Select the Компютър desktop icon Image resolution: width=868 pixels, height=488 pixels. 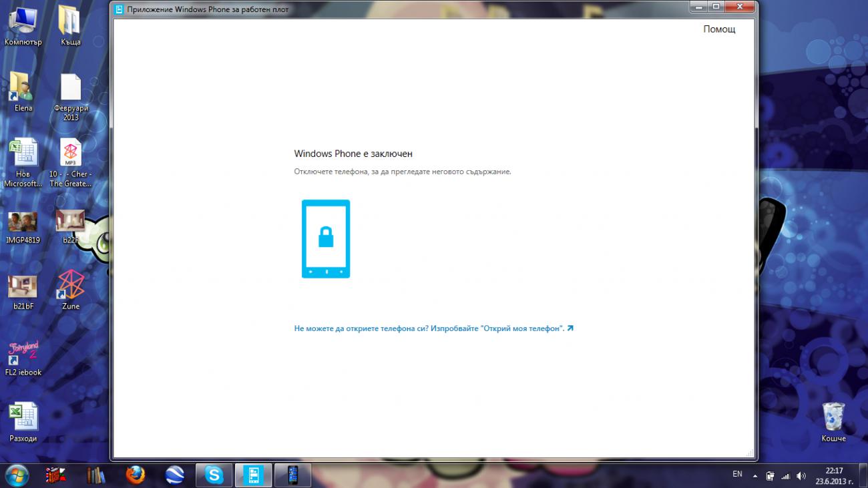tap(23, 26)
